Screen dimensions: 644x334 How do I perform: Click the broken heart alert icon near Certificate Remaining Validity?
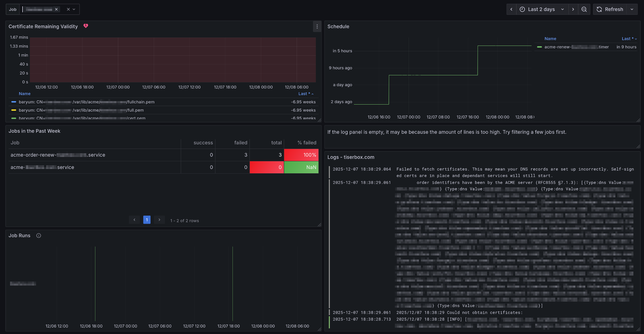click(86, 26)
